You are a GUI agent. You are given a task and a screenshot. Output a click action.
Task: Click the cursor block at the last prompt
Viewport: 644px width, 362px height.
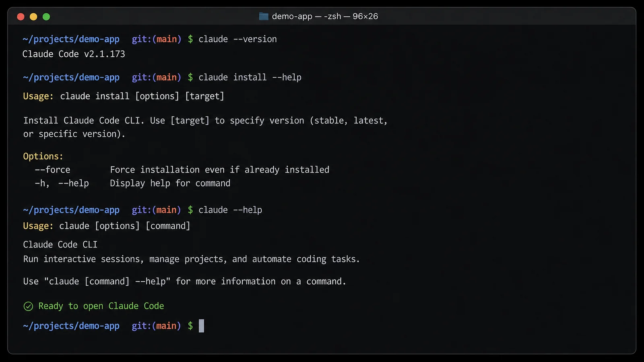pos(202,326)
